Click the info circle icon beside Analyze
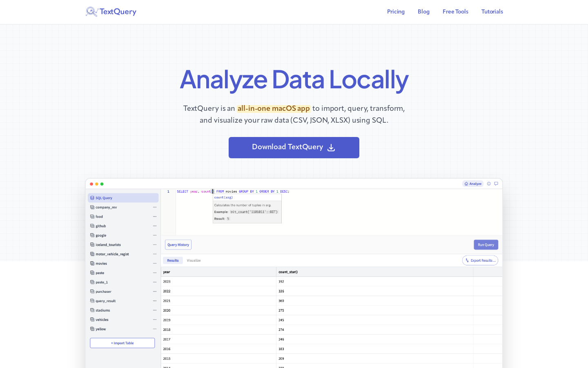588x368 pixels. [489, 184]
